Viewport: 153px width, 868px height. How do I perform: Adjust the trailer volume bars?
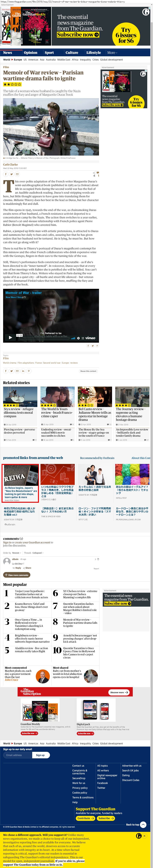tap(73, 338)
